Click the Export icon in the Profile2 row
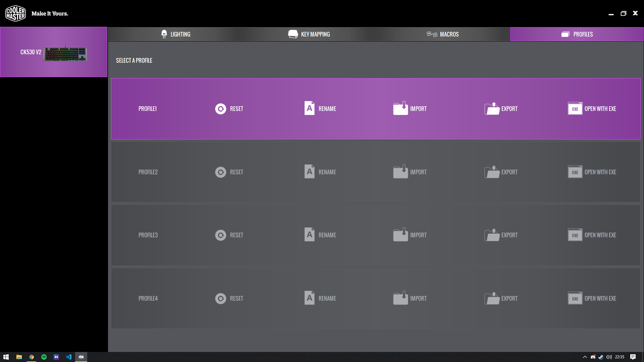Viewport: 644px width, 362px height. pyautogui.click(x=492, y=172)
